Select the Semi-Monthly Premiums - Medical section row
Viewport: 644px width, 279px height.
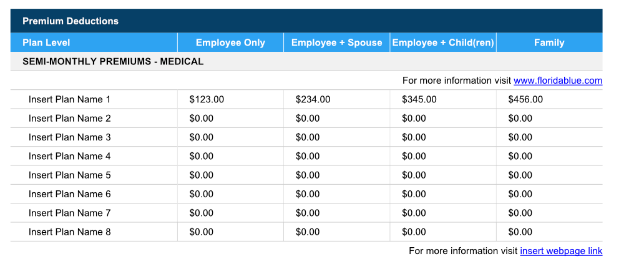[x=113, y=61]
